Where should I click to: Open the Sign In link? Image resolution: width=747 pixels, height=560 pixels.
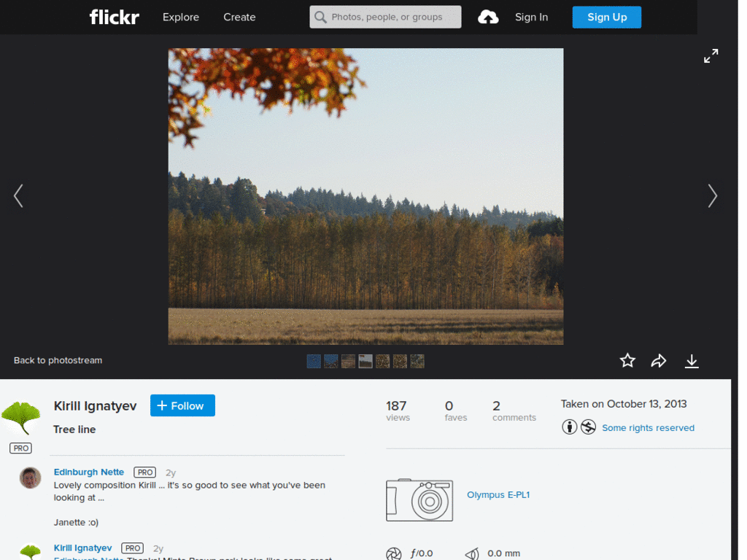coord(531,17)
